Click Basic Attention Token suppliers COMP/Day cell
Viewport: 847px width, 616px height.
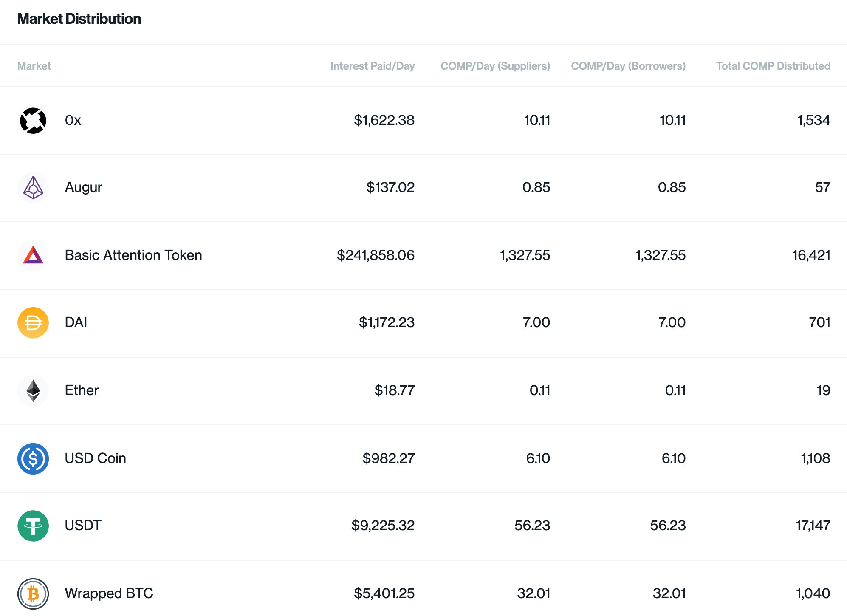click(x=525, y=255)
